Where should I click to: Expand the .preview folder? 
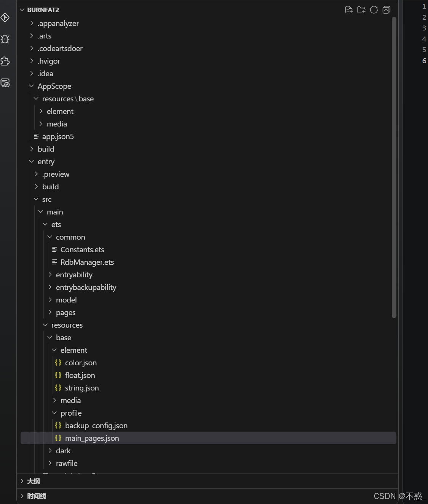pyautogui.click(x=36, y=174)
